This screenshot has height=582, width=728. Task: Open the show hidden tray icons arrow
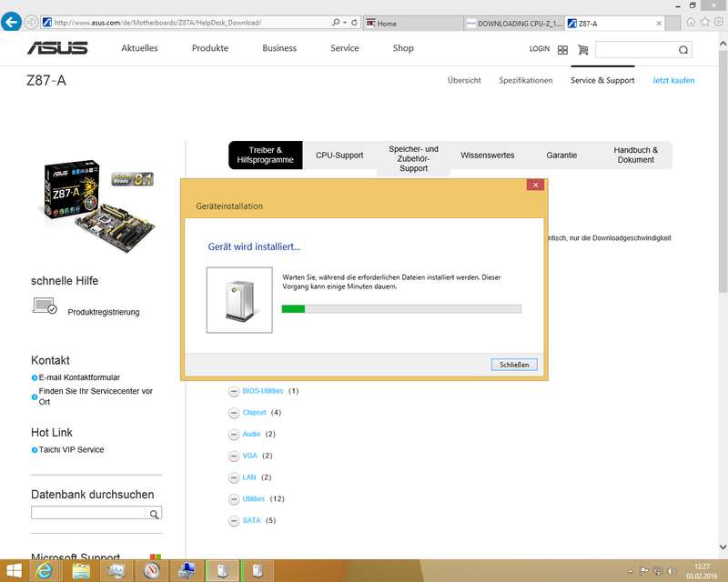630,571
